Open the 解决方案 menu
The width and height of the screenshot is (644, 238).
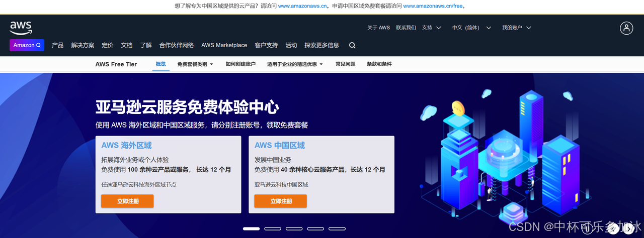[83, 45]
